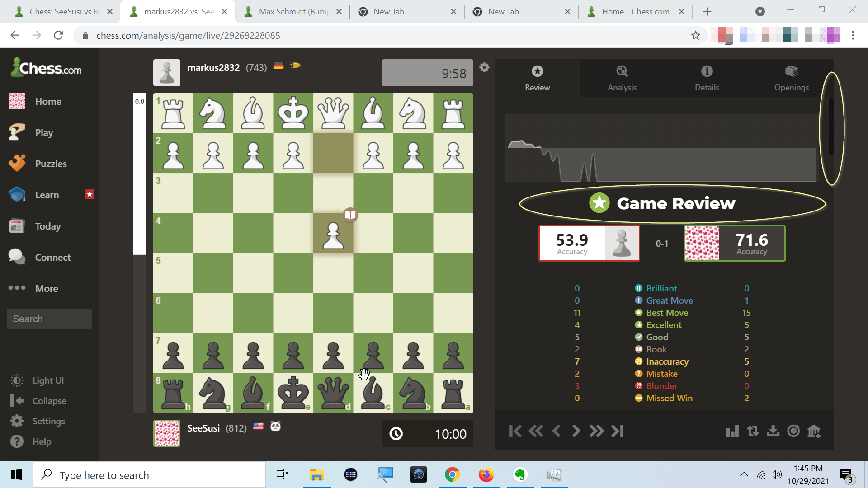Screen dimensions: 868x488
Task: Click the Best Move category
Action: click(661, 313)
